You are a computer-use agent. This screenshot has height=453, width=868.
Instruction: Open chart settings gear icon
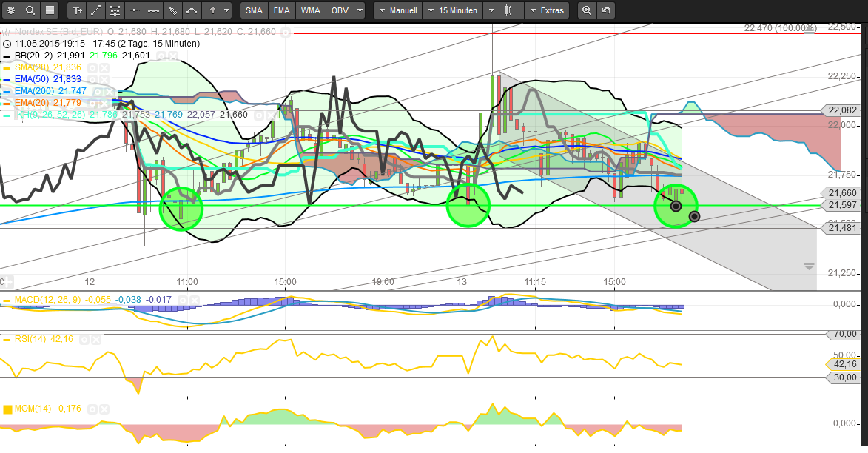pyautogui.click(x=11, y=10)
